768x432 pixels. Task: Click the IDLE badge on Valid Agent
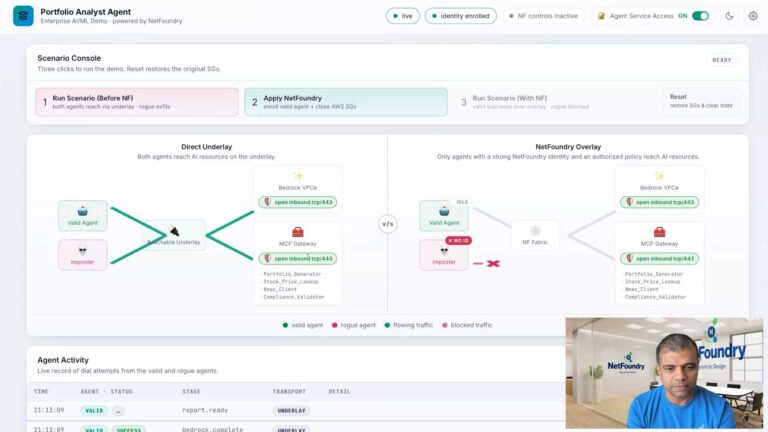pos(462,202)
